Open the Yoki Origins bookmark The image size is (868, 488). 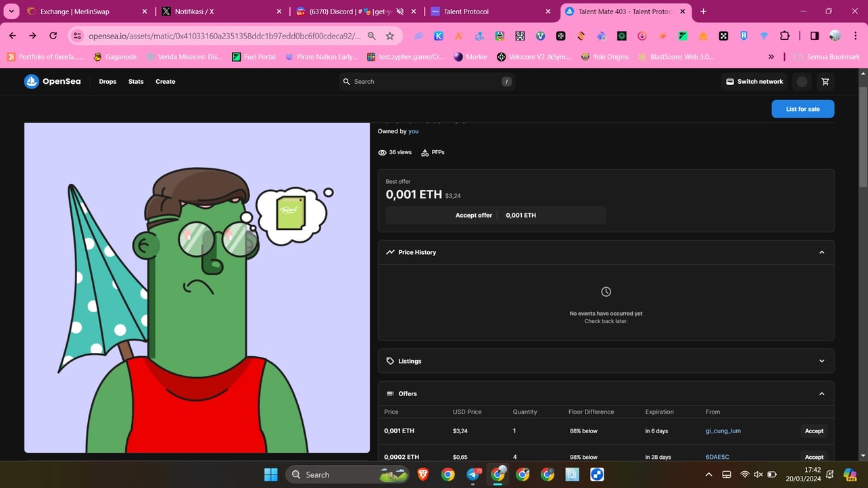606,57
